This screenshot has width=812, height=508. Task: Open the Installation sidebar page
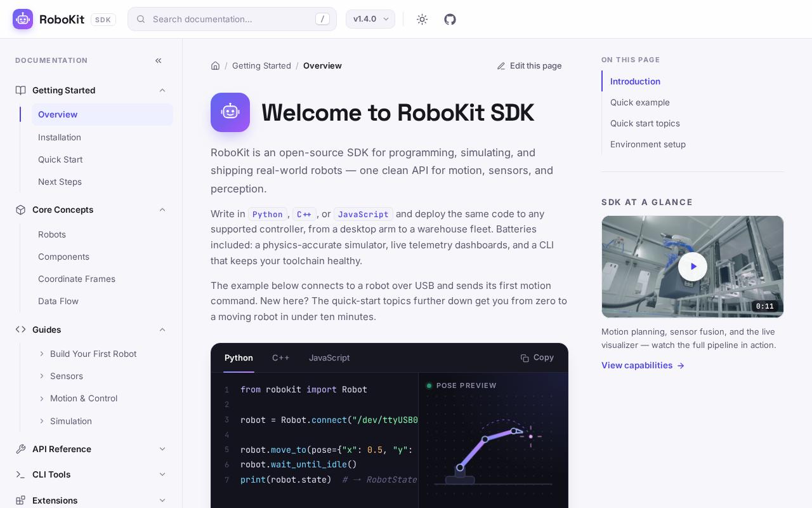click(102, 137)
